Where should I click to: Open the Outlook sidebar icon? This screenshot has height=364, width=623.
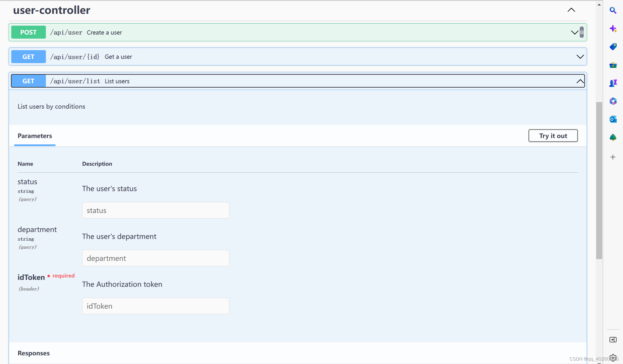pyautogui.click(x=613, y=119)
